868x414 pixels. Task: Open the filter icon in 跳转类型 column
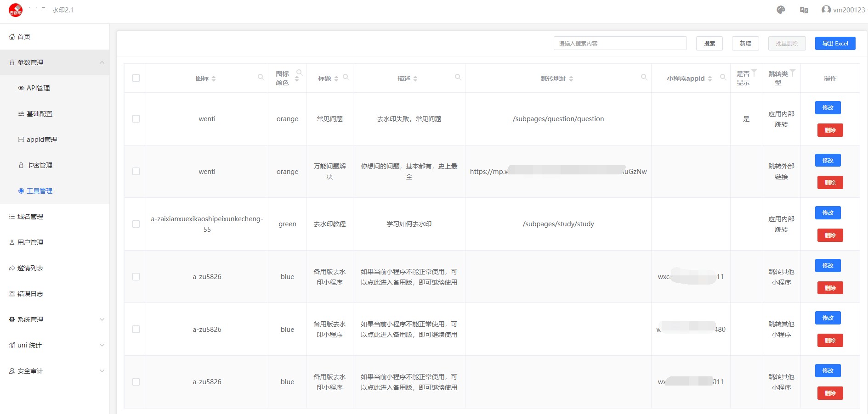(x=793, y=73)
